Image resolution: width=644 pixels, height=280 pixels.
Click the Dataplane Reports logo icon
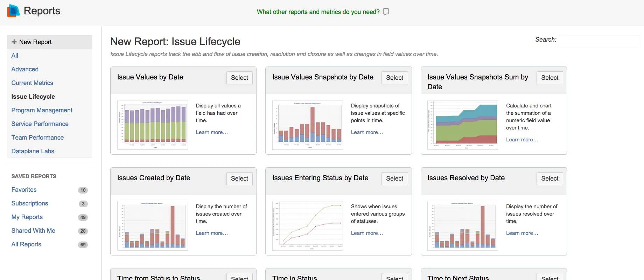coord(13,11)
